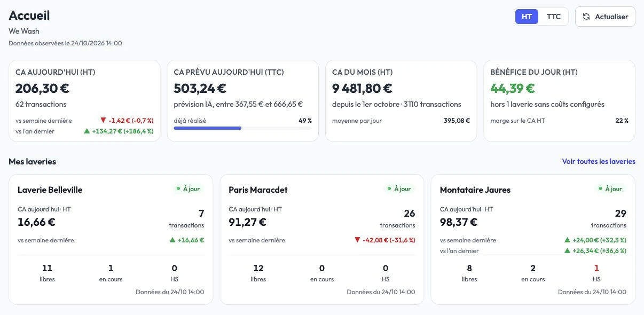Click the 16,66 € revenue in Laverie Belleville
Screen dimensions: 644x315
tap(36, 222)
